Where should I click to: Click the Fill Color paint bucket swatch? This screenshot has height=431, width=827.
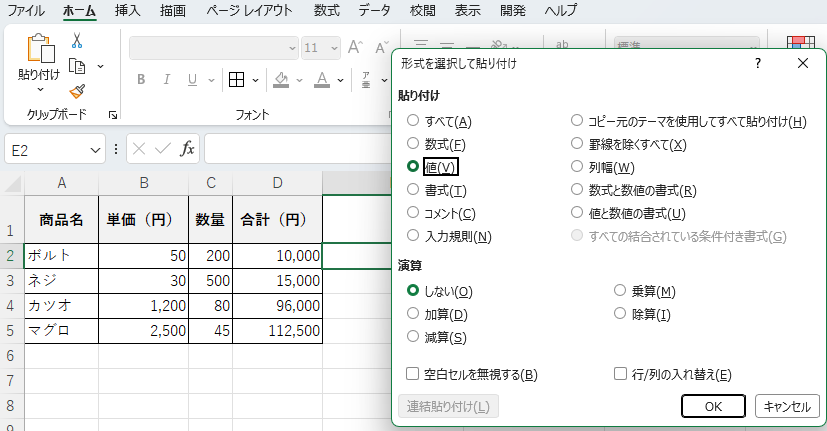[281, 80]
